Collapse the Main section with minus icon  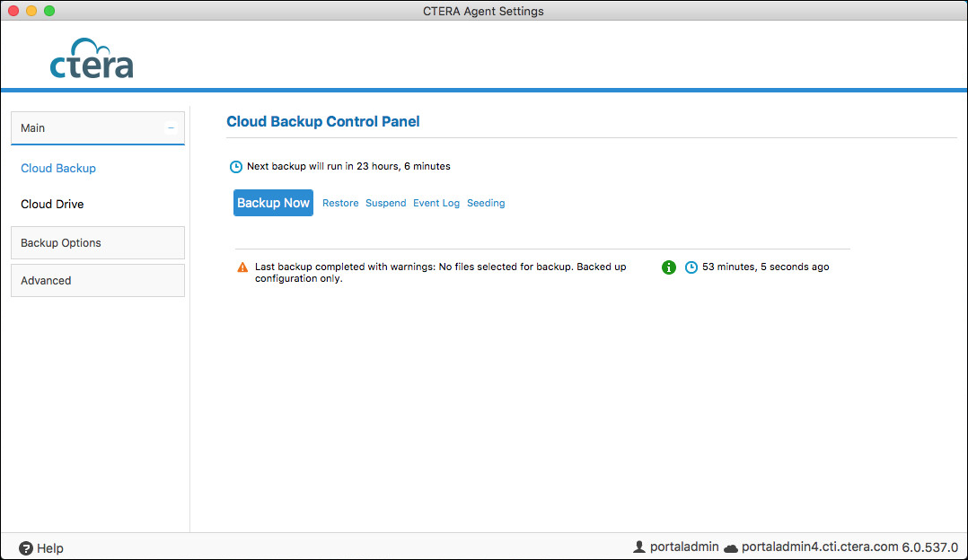[171, 128]
